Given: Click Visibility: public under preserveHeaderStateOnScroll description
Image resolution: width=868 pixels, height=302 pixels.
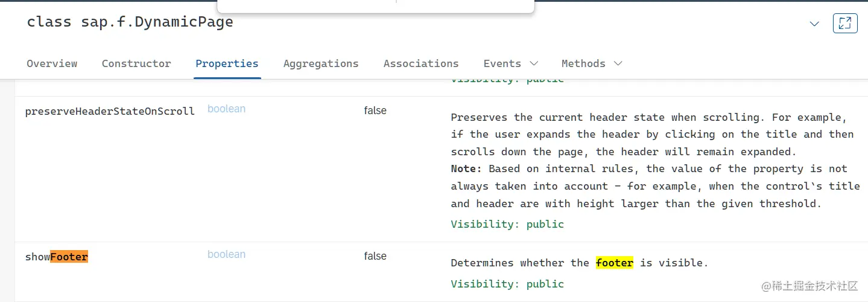Looking at the screenshot, I should point(507,224).
